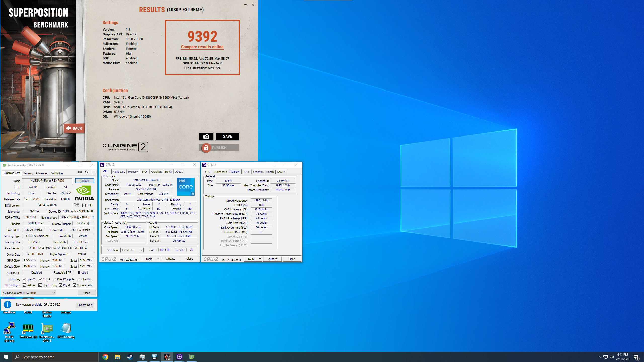This screenshot has height=362, width=644.
Task: Click the Close button in GPU-Z
Action: pyautogui.click(x=87, y=293)
